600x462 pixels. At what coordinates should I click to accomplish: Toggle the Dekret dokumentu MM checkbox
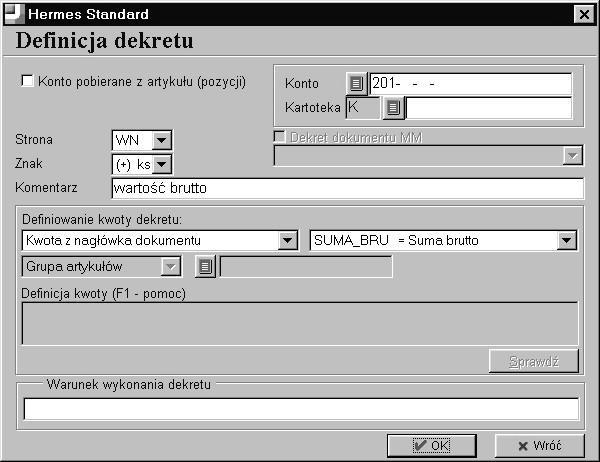coord(280,137)
